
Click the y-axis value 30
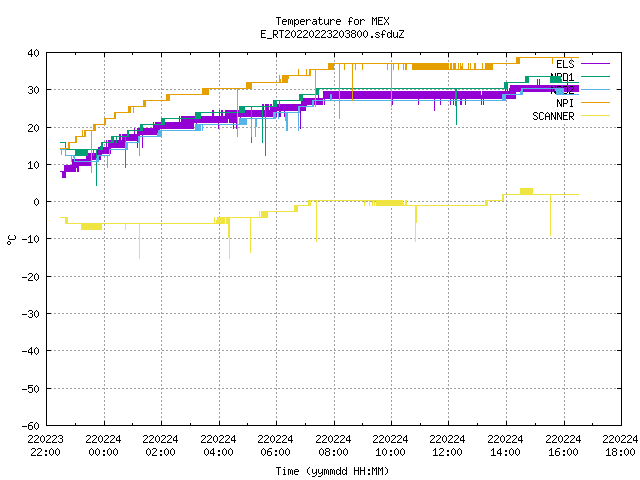[x=33, y=90]
